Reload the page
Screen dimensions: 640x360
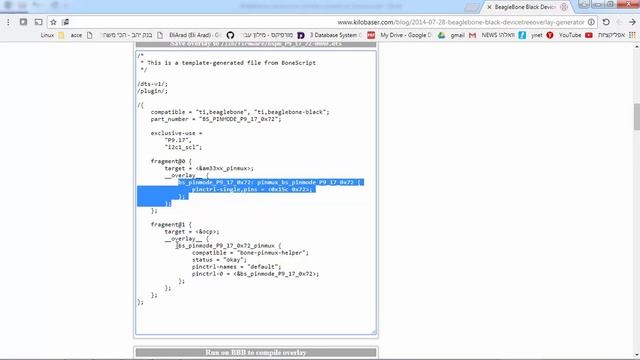click(x=606, y=22)
